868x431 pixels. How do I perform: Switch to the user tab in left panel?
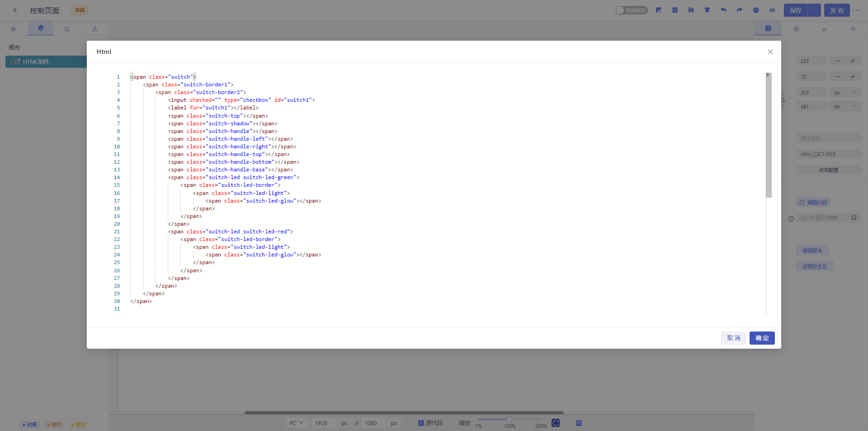[94, 28]
